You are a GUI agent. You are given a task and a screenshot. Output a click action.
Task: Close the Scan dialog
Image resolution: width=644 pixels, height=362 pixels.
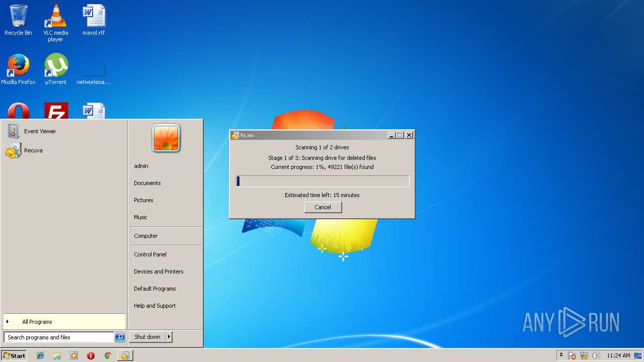[409, 135]
